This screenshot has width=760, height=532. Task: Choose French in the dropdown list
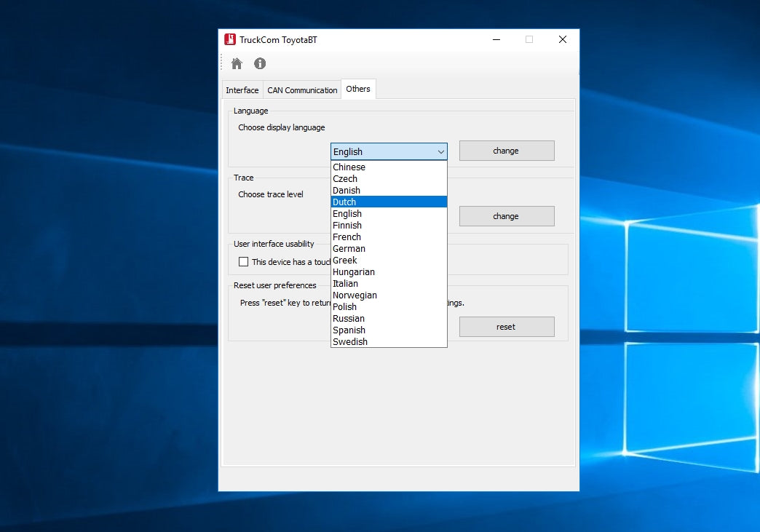(389, 237)
